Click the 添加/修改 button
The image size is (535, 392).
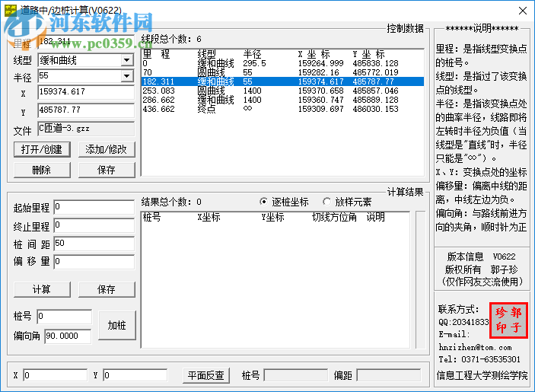tap(107, 149)
